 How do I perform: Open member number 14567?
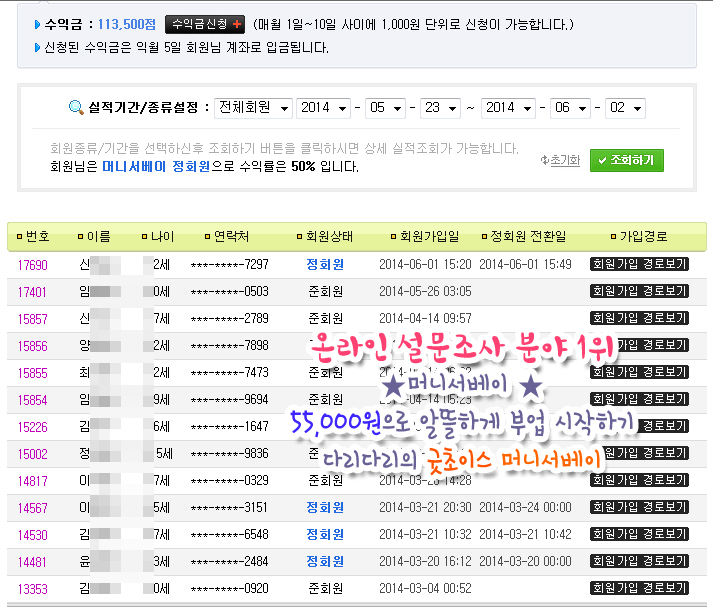(33, 508)
